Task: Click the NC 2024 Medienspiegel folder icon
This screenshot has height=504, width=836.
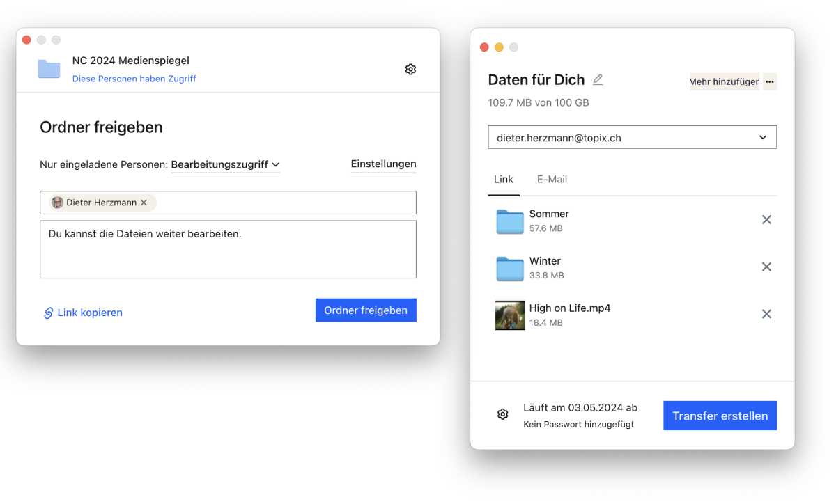Action: point(49,69)
